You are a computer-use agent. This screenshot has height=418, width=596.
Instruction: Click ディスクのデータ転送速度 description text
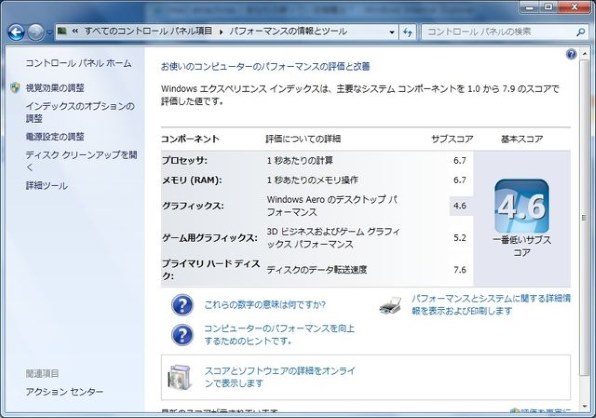pos(317,270)
